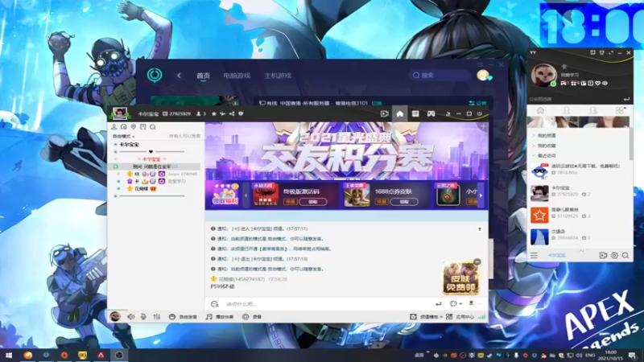
Task: Select the 花蝴蝶 user in channel tree
Action: pyautogui.click(x=142, y=189)
